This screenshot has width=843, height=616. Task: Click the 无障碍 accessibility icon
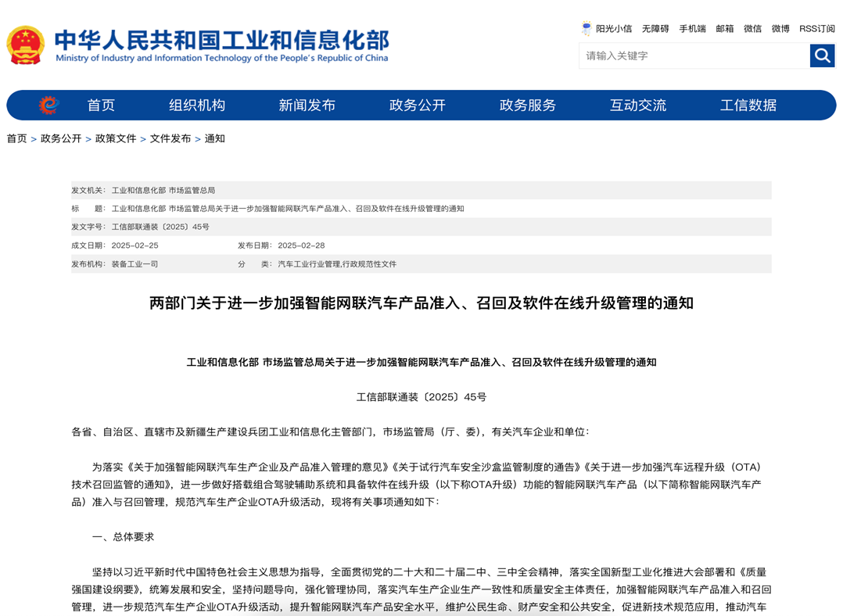pos(654,28)
